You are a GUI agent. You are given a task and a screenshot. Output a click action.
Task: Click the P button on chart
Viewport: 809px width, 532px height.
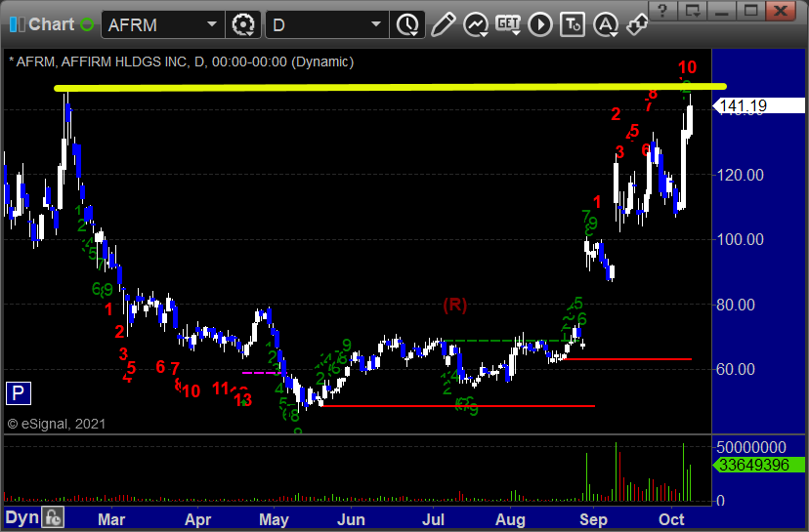coord(18,393)
